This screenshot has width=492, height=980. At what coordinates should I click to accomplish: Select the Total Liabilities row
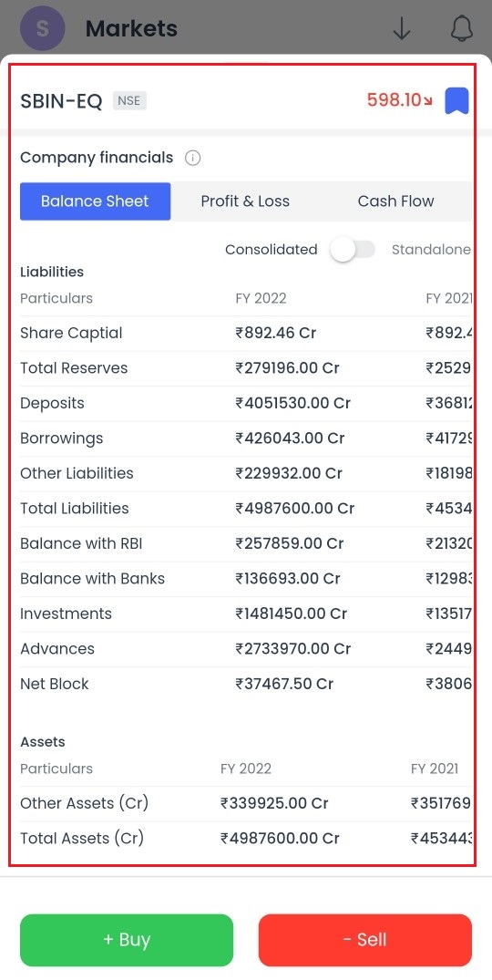246,508
